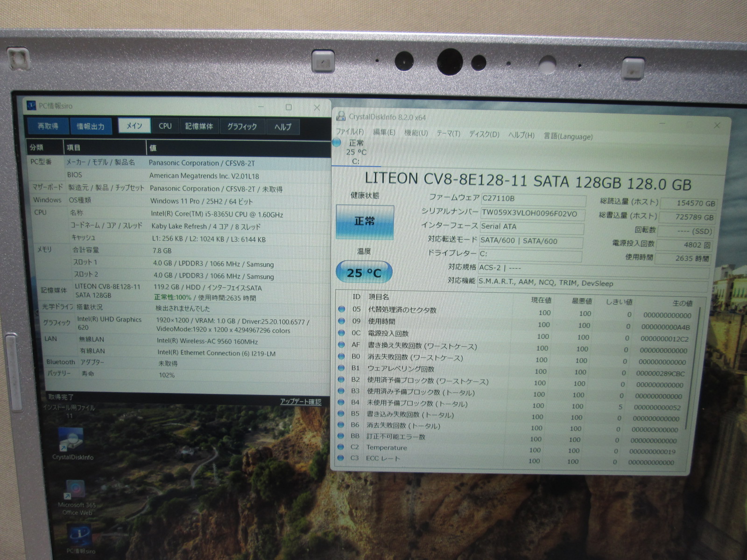Click the 使用時間 value 2635 時間
Image resolution: width=747 pixels, height=560 pixels.
(x=684, y=258)
